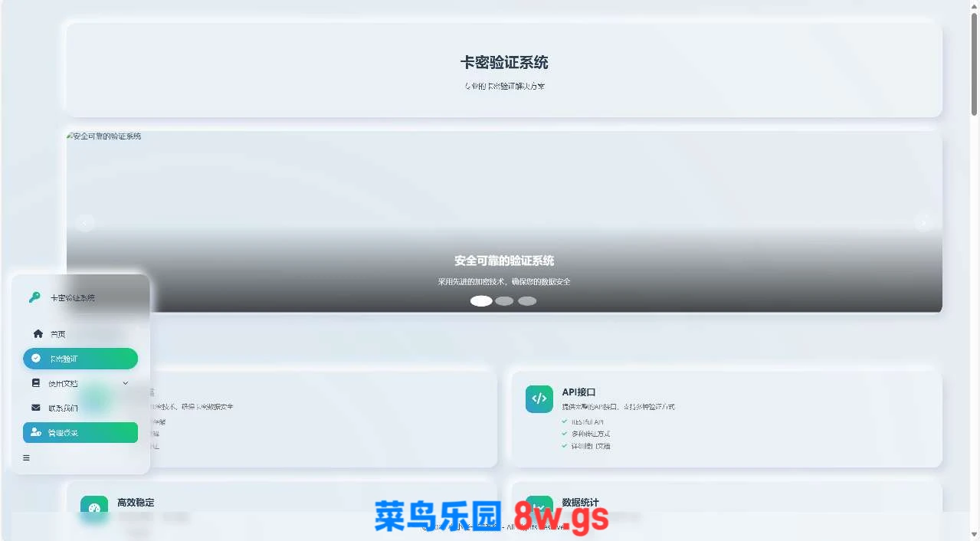The image size is (980, 541).
Task: Click the 多种验证方式 list item
Action: point(590,434)
